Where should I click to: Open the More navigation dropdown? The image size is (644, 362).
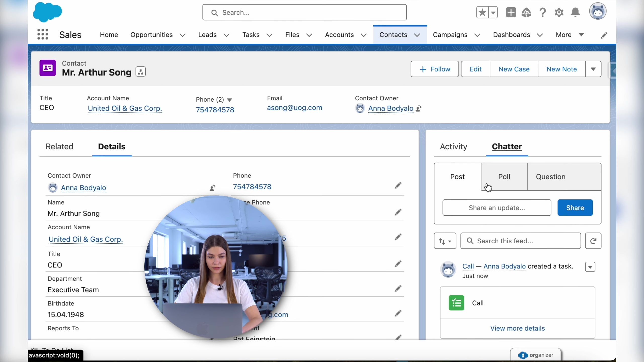click(570, 35)
